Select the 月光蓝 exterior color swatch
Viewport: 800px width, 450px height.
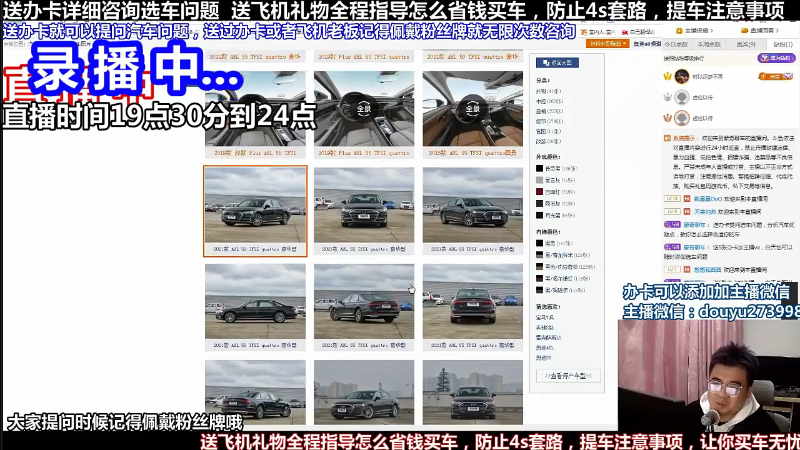click(539, 215)
